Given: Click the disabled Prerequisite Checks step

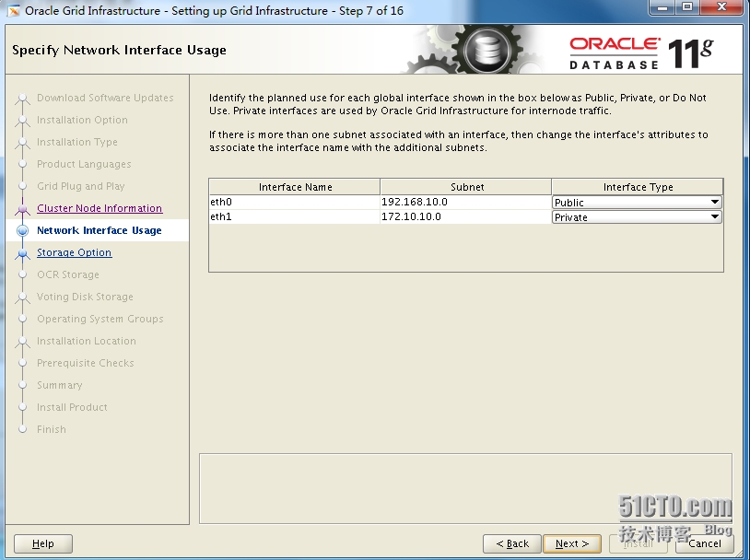Looking at the screenshot, I should (x=86, y=364).
